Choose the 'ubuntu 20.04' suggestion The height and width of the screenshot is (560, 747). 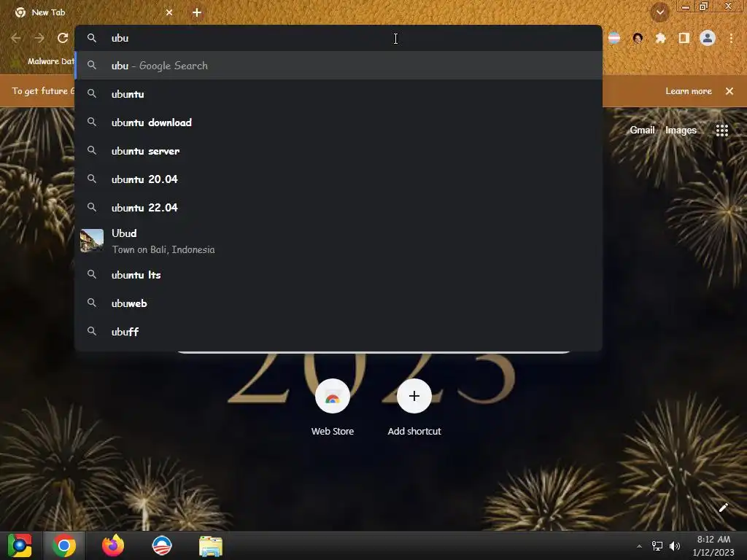click(x=338, y=179)
